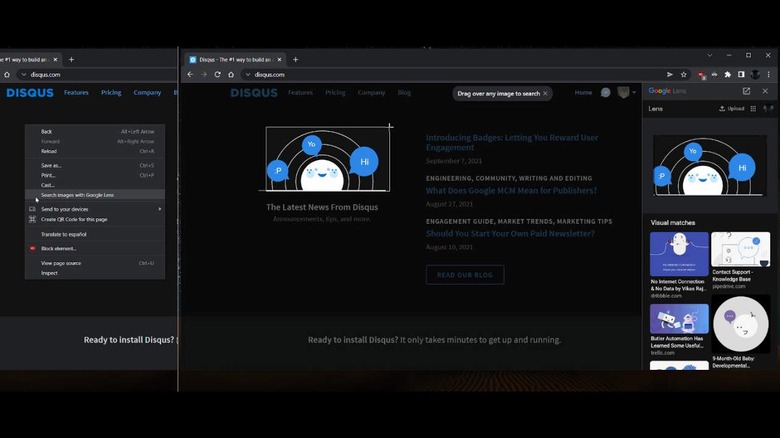
Task: Click the share page icon in the Lens window's address bar
Action: [x=670, y=74]
